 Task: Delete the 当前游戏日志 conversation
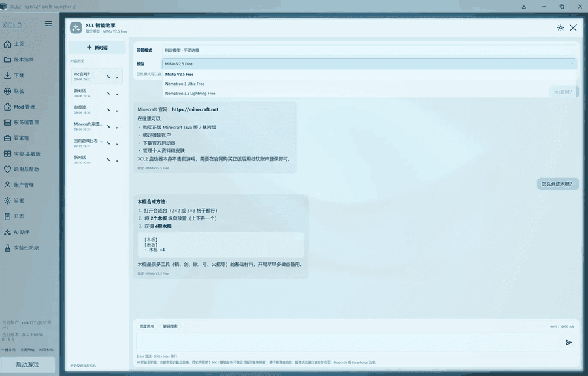point(117,144)
